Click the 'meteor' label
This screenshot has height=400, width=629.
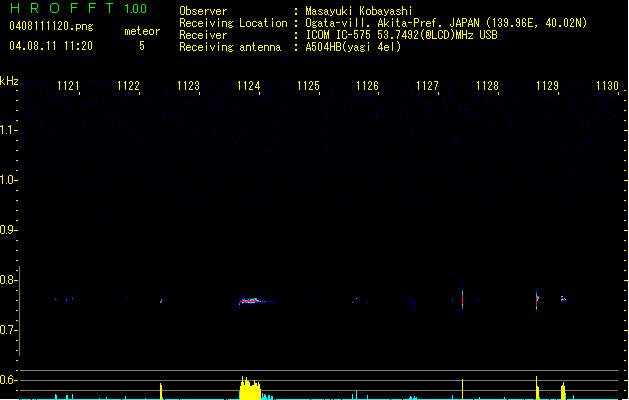click(142, 31)
